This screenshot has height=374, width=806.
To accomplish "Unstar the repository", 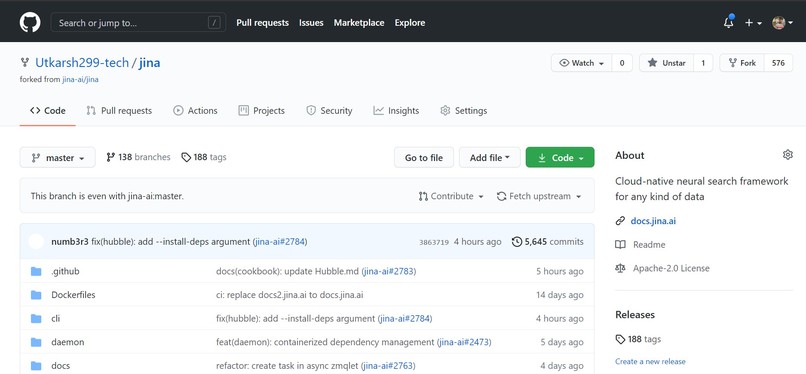I will point(666,63).
